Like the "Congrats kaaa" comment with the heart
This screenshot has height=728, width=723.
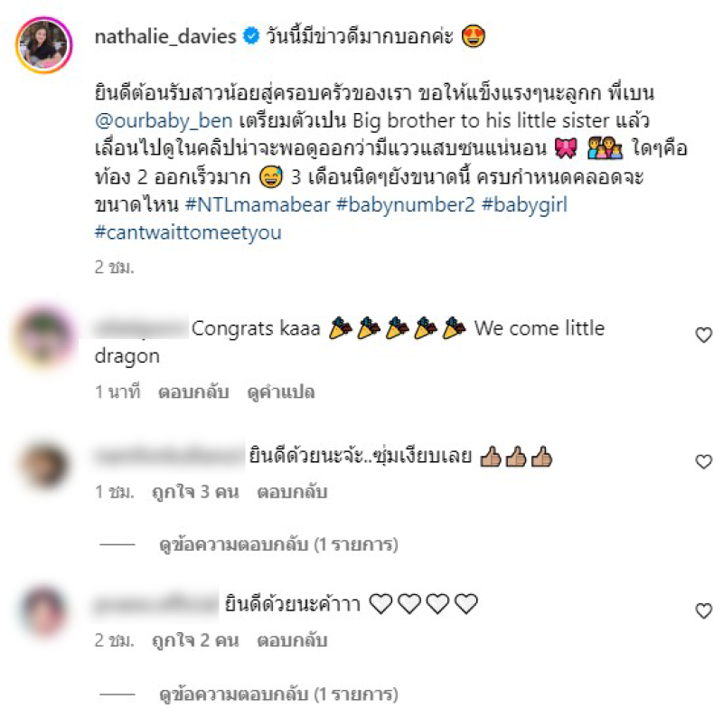pyautogui.click(x=703, y=335)
